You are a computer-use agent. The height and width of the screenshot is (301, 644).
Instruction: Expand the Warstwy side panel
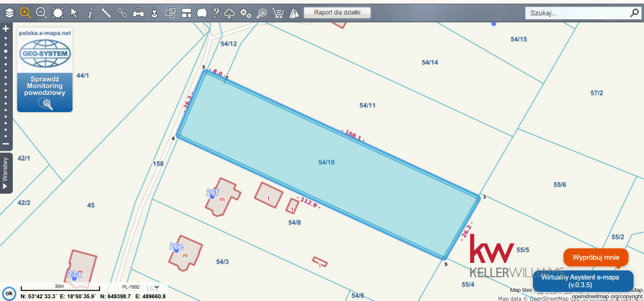(x=6, y=173)
